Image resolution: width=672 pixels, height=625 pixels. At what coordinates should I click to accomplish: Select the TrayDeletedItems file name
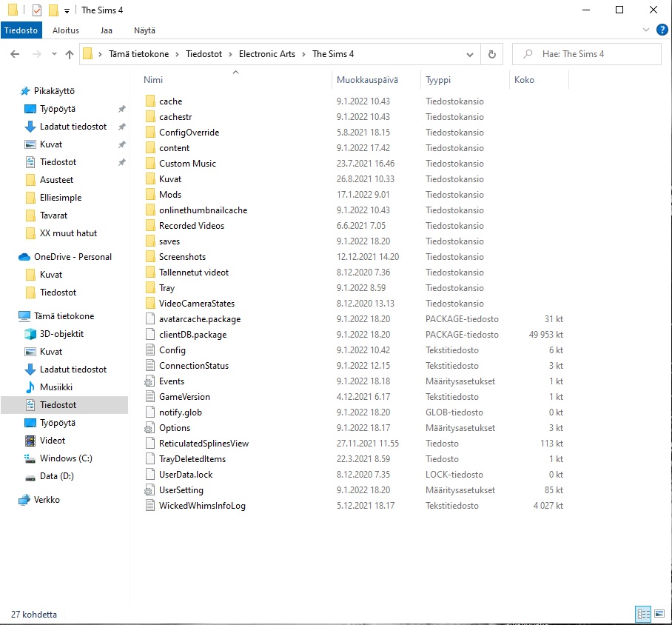pos(192,459)
